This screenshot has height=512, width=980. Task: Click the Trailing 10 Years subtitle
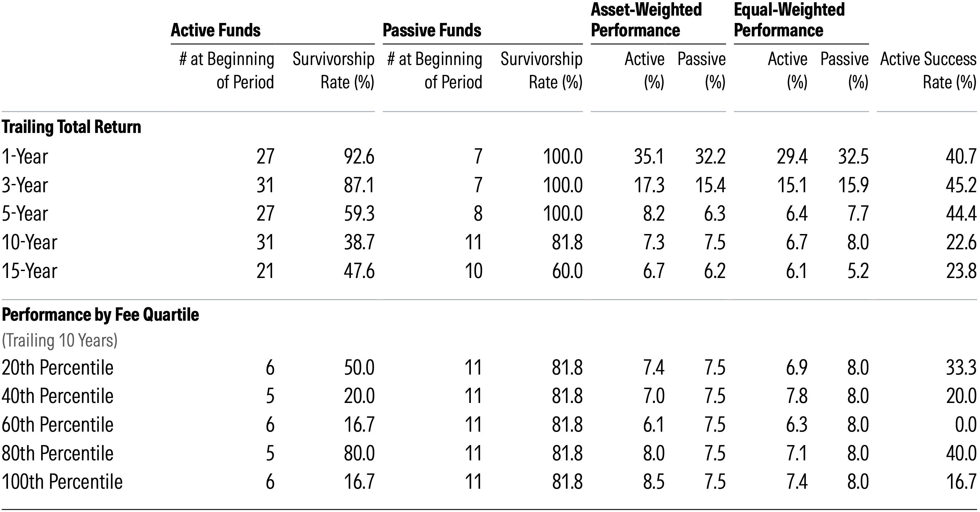click(x=60, y=340)
